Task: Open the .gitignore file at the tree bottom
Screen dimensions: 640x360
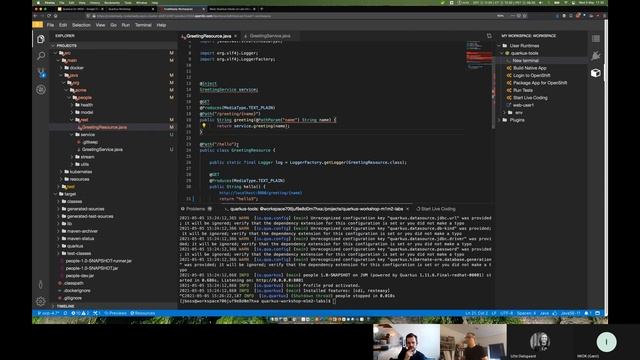Action: click(x=73, y=298)
